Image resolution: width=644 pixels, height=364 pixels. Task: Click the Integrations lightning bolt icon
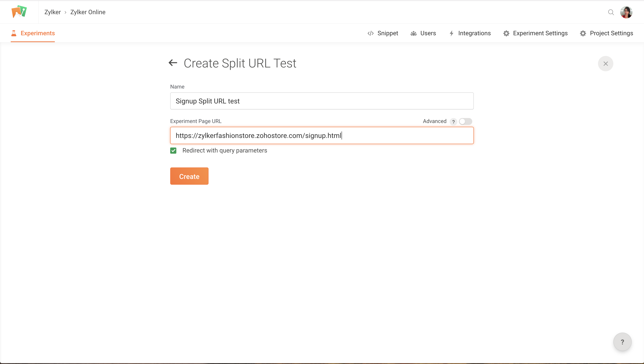pos(451,33)
